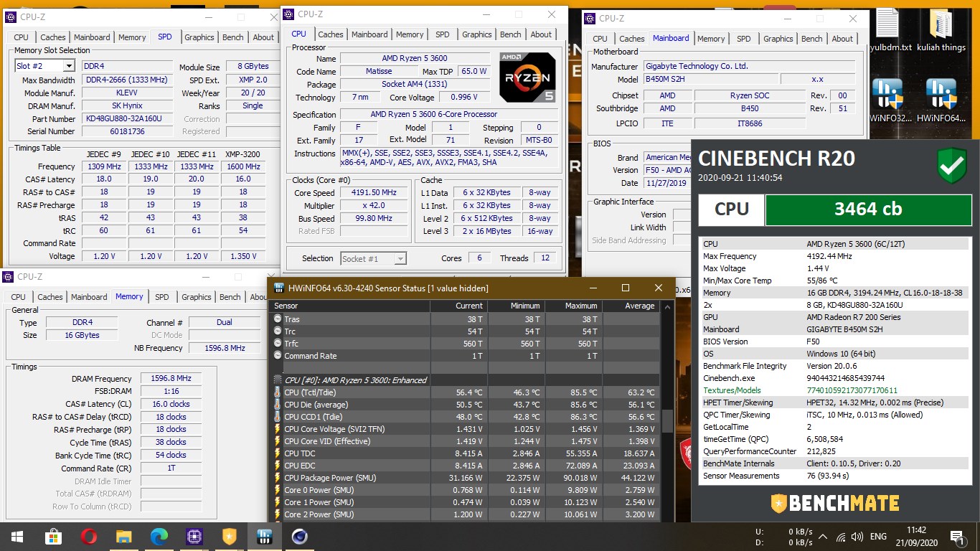Select the HWiNFO32 desktop shortcut
Image resolution: width=980 pixels, height=551 pixels.
click(888, 100)
